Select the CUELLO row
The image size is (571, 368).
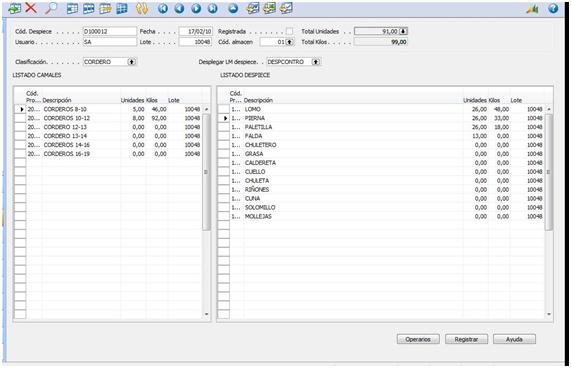coord(381,172)
